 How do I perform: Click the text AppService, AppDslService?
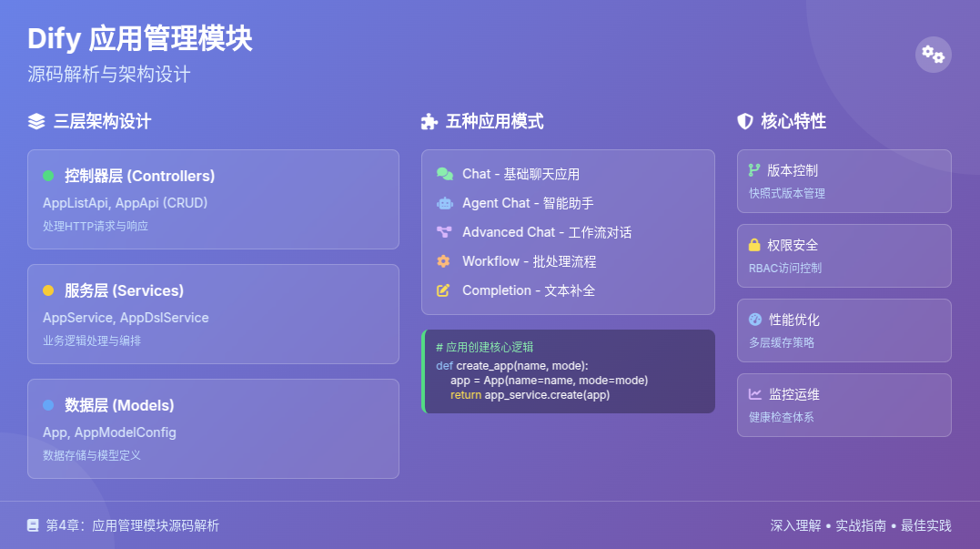coord(126,318)
